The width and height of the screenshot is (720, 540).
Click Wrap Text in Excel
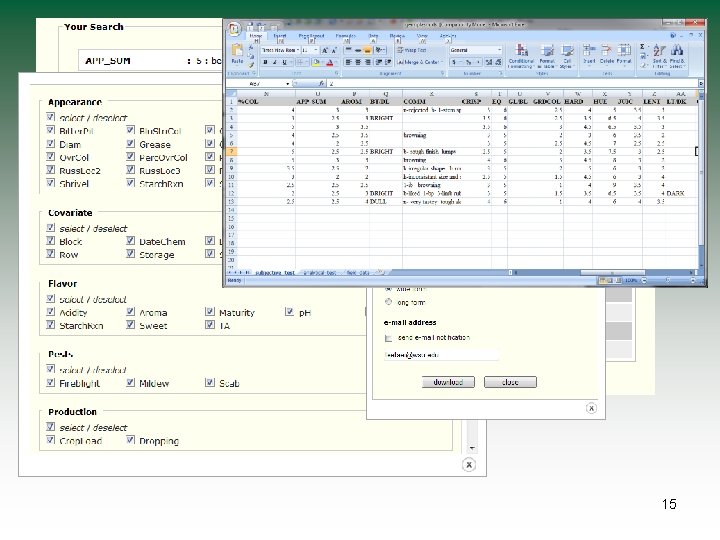tap(412, 50)
